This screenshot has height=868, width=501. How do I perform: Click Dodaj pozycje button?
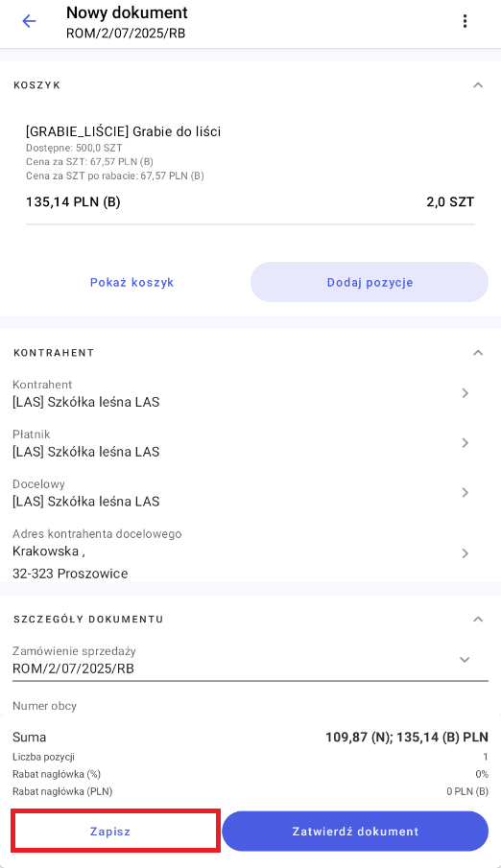[x=370, y=282]
